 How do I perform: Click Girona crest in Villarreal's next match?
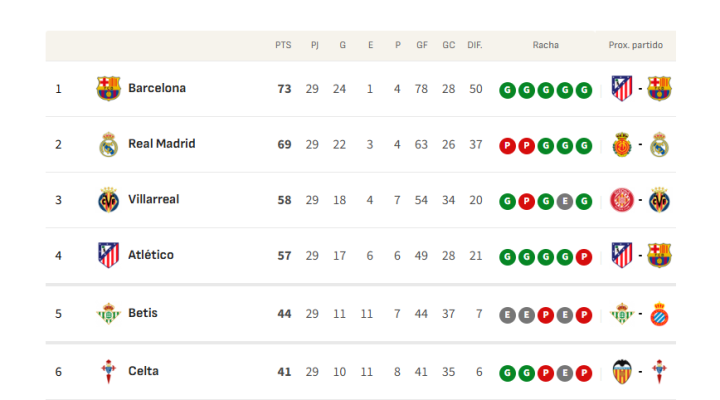622,199
